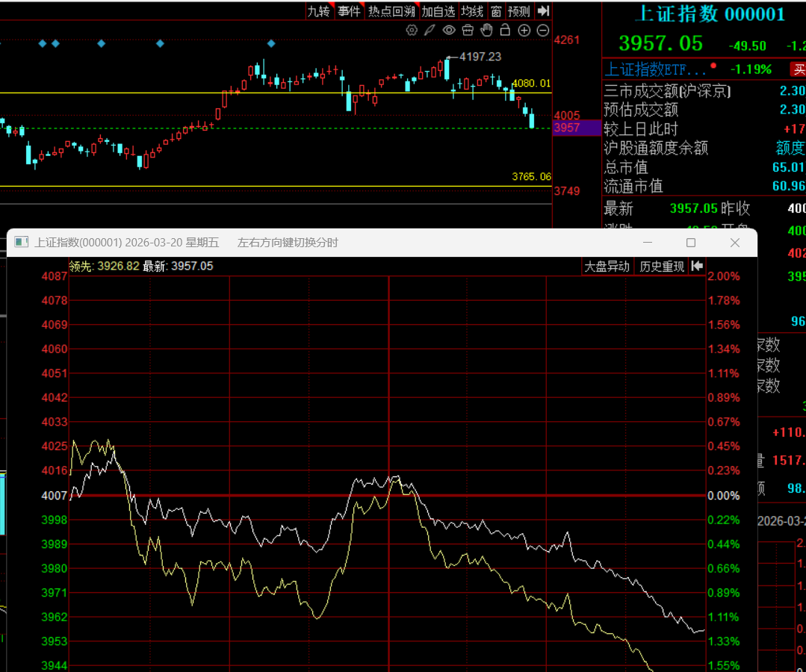806x672 pixels.
Task: Click the 总市值 row
Action: tap(704, 167)
